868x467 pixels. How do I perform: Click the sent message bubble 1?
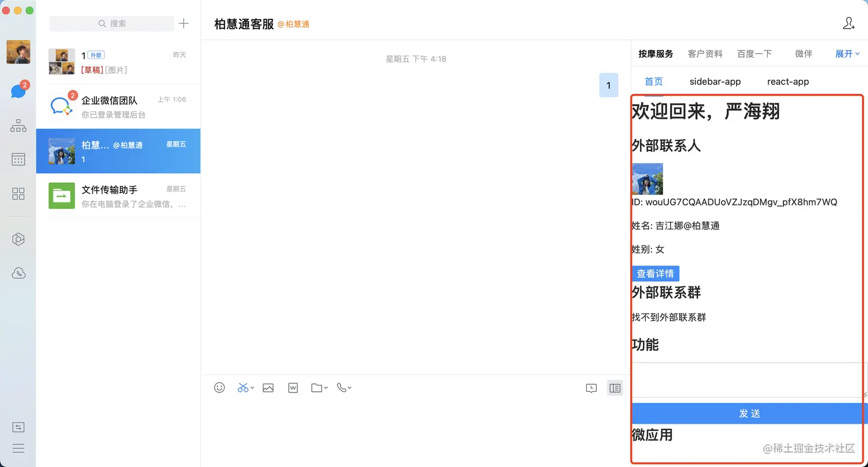tap(609, 85)
